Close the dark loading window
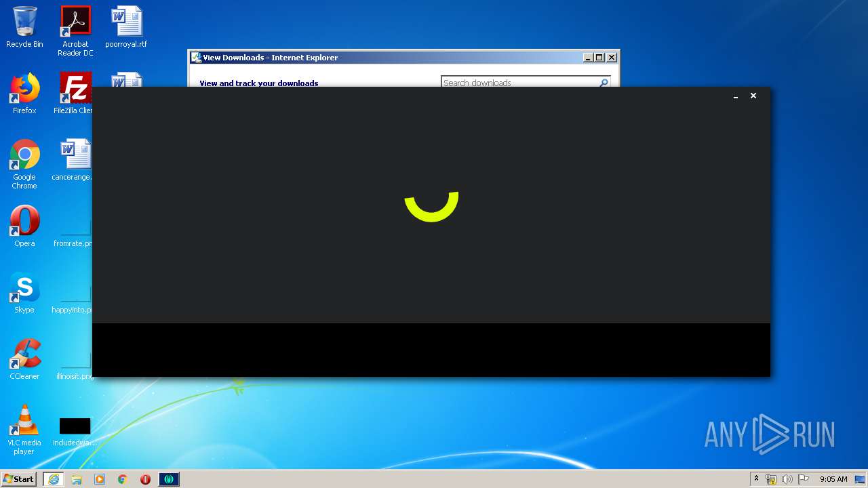868x488 pixels. (x=753, y=96)
